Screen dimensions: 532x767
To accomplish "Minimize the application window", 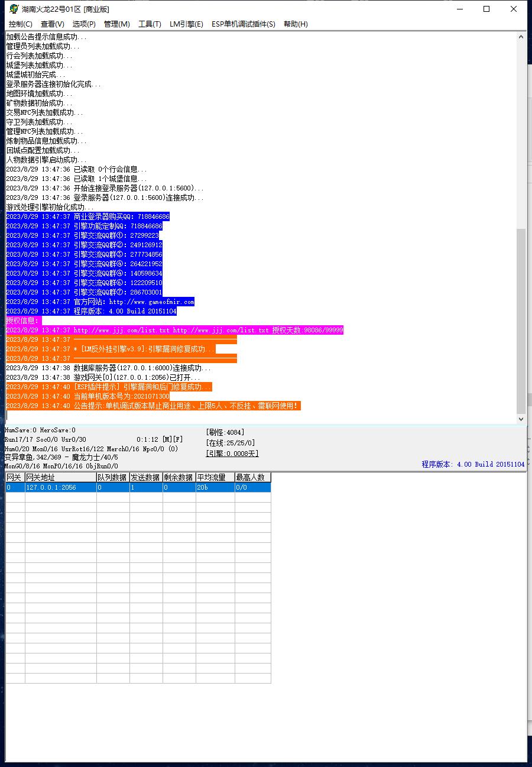I will pos(459,9).
